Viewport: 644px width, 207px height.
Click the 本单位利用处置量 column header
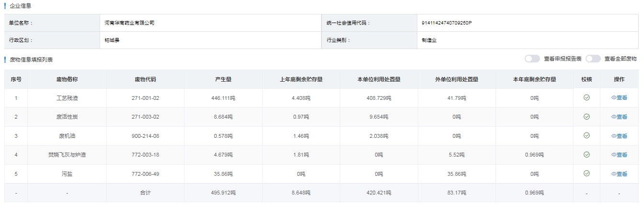click(379, 79)
